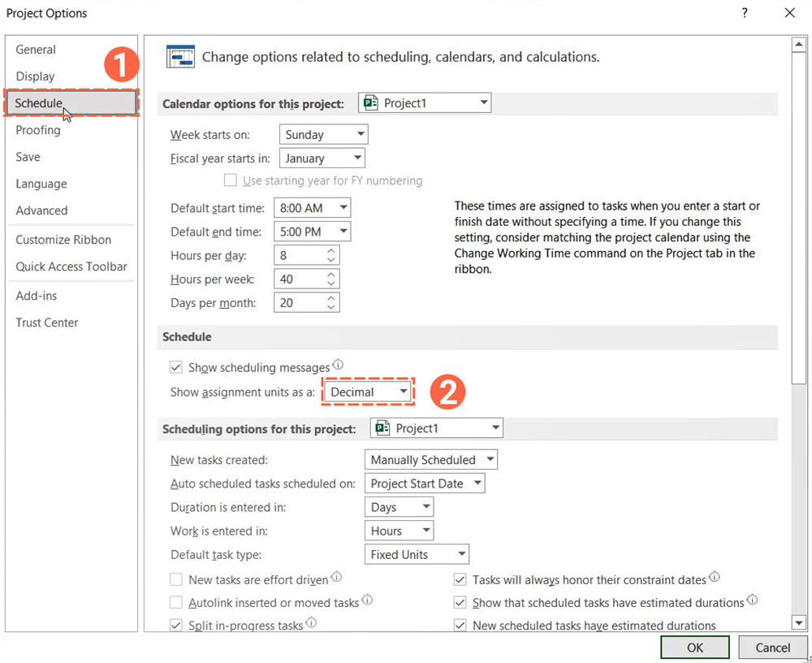Open the calendar options Project1 dropdown

click(425, 102)
